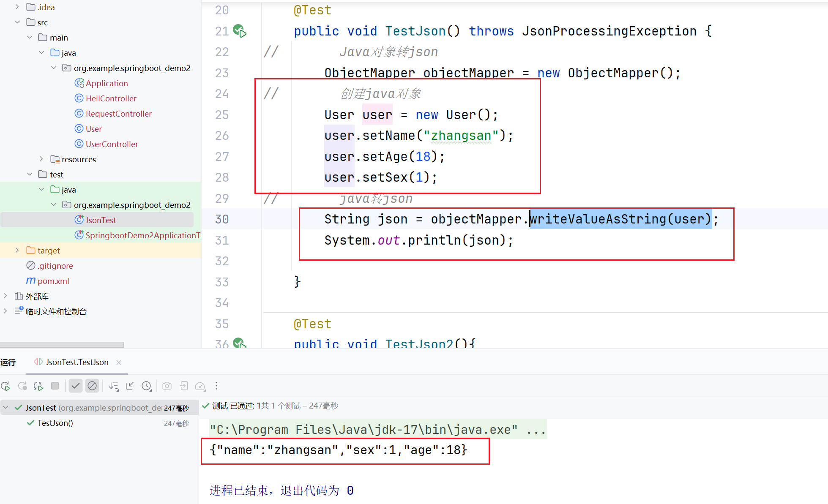This screenshot has height=504, width=828.
Task: Select TestJson() in test results
Action: coord(55,423)
